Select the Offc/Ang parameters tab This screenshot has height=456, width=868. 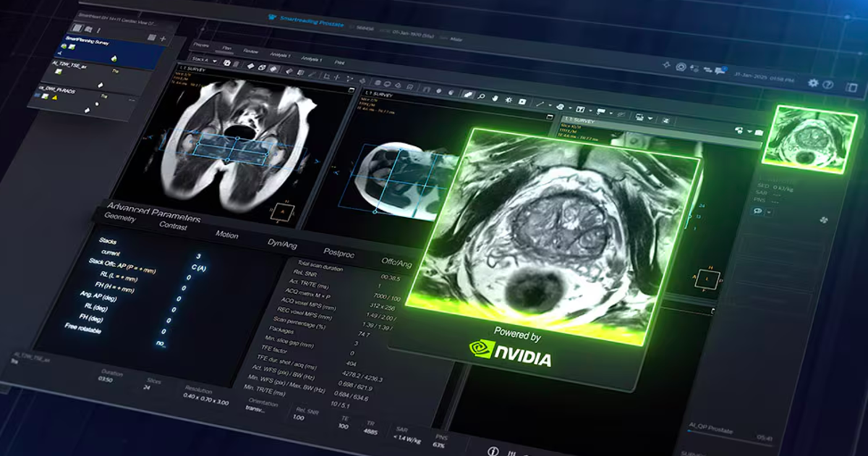(396, 262)
